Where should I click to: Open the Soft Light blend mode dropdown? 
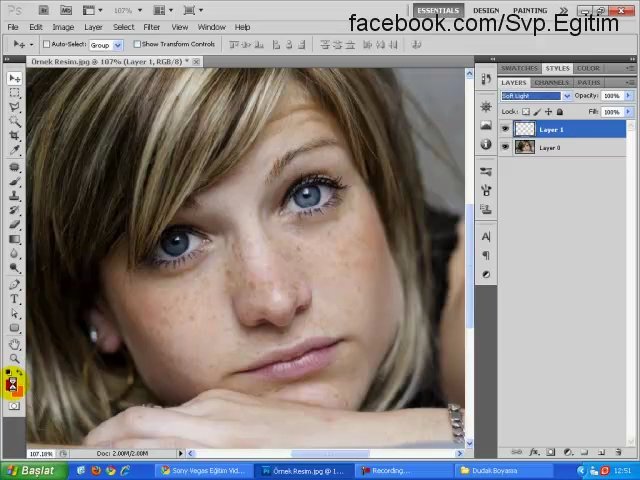(x=567, y=96)
